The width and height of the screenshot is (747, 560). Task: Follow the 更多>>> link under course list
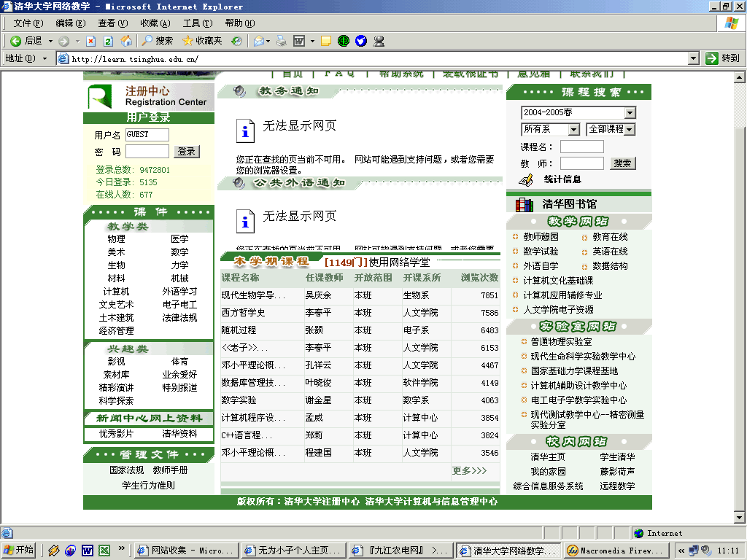[x=469, y=471]
